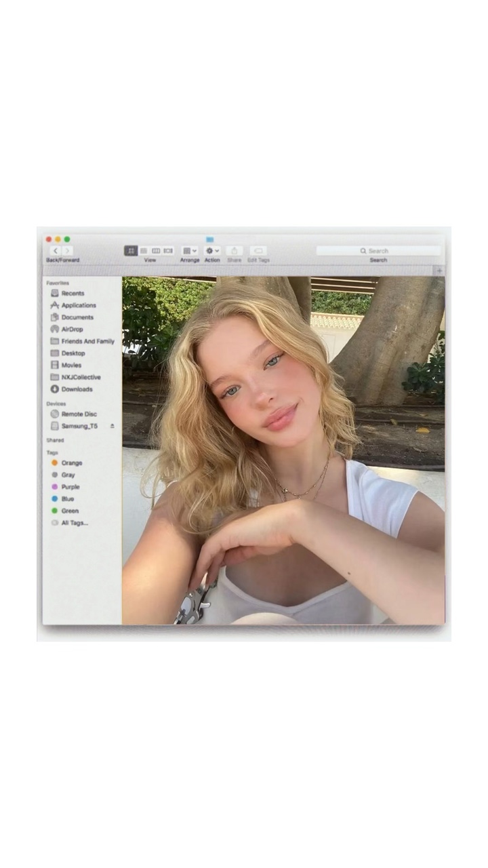Screen dimensions: 488x868
Task: Open AirDrop in the sidebar
Action: (72, 329)
